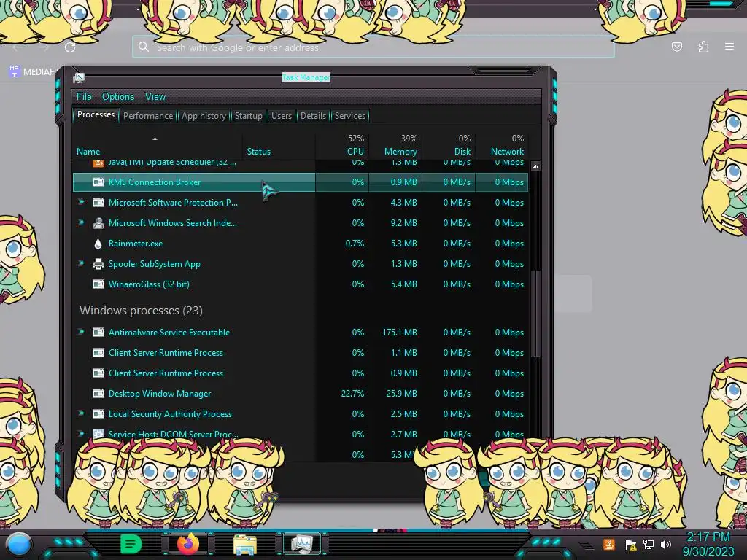The height and width of the screenshot is (560, 747).
Task: Switch to Firefox from the taskbar
Action: coord(188,544)
